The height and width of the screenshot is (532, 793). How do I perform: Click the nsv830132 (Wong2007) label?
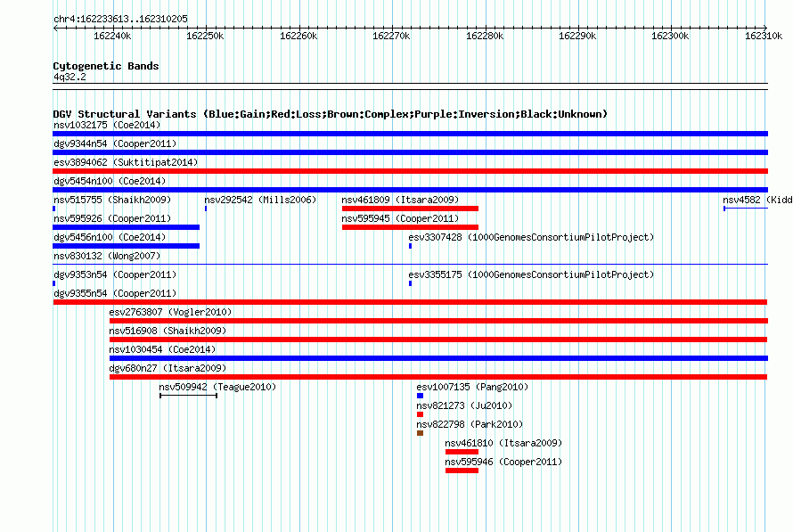click(x=107, y=256)
